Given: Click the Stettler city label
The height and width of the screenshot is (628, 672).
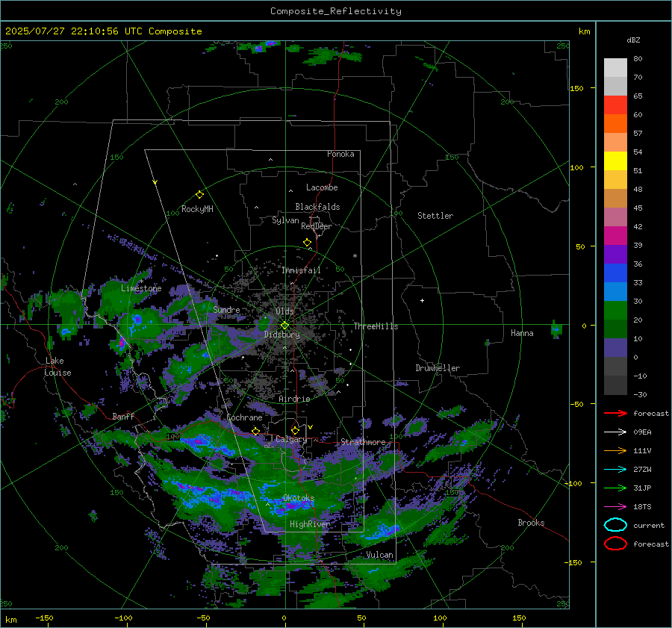Looking at the screenshot, I should tap(435, 216).
